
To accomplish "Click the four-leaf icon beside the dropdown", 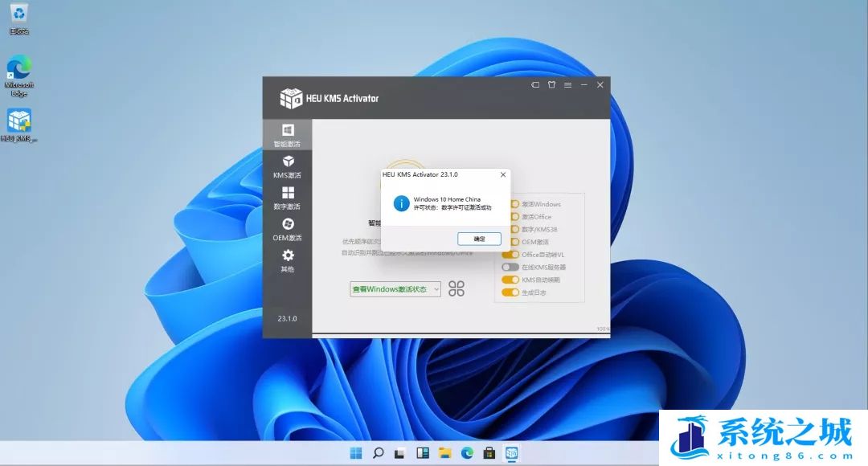I will (457, 289).
